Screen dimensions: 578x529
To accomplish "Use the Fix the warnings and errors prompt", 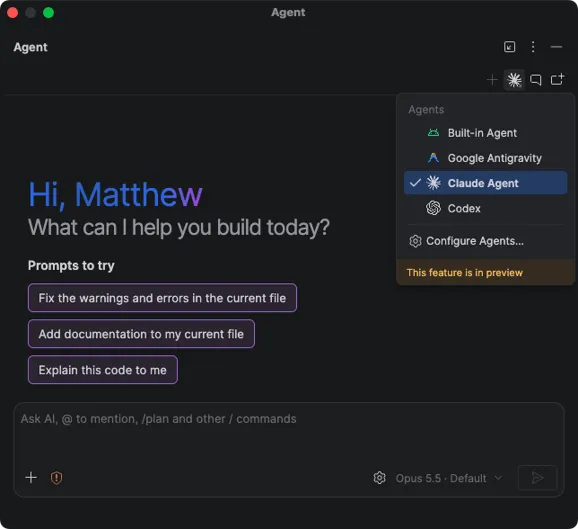I will 162,298.
